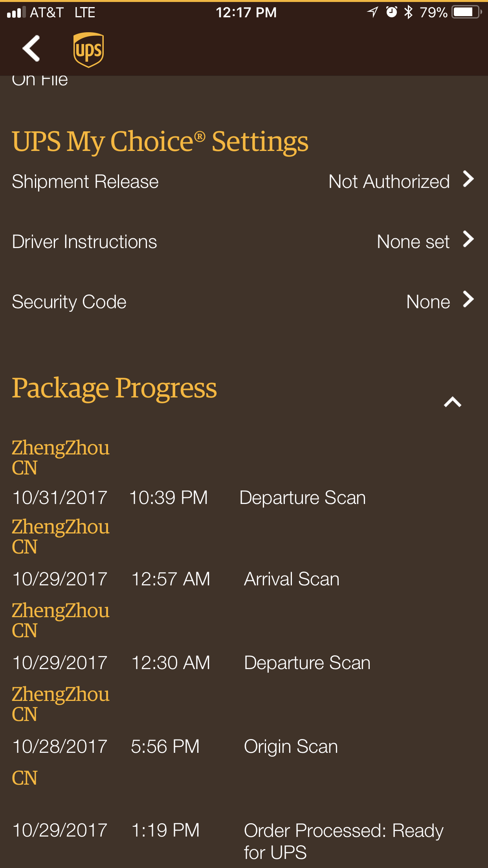Tap the battery indicator icon
488x868 pixels.
coord(467,12)
